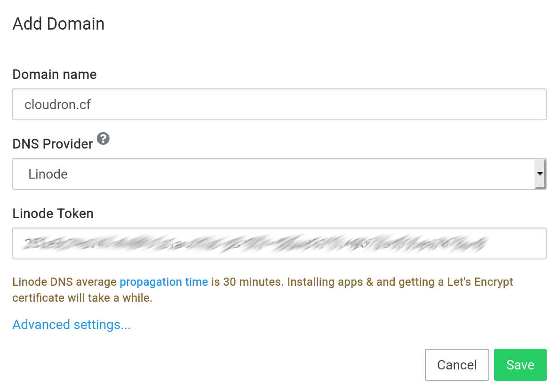Viewport: 558px width, 392px height.
Task: Click the empty right end of the token field
Action: (518, 243)
